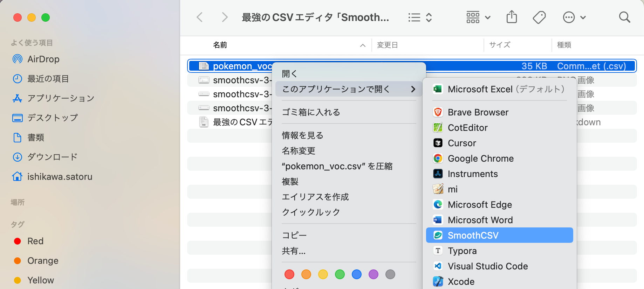Choose ゴミ箱に入れる in context menu
This screenshot has width=644, height=289.
(x=349, y=112)
